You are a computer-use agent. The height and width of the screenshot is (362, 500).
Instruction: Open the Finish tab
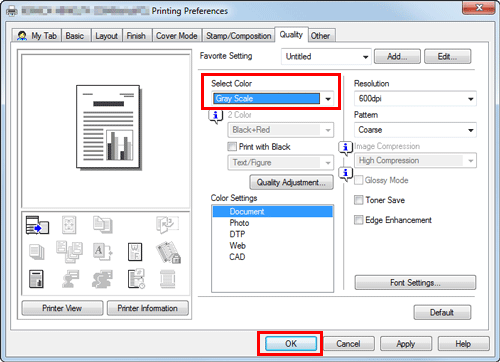tap(136, 36)
